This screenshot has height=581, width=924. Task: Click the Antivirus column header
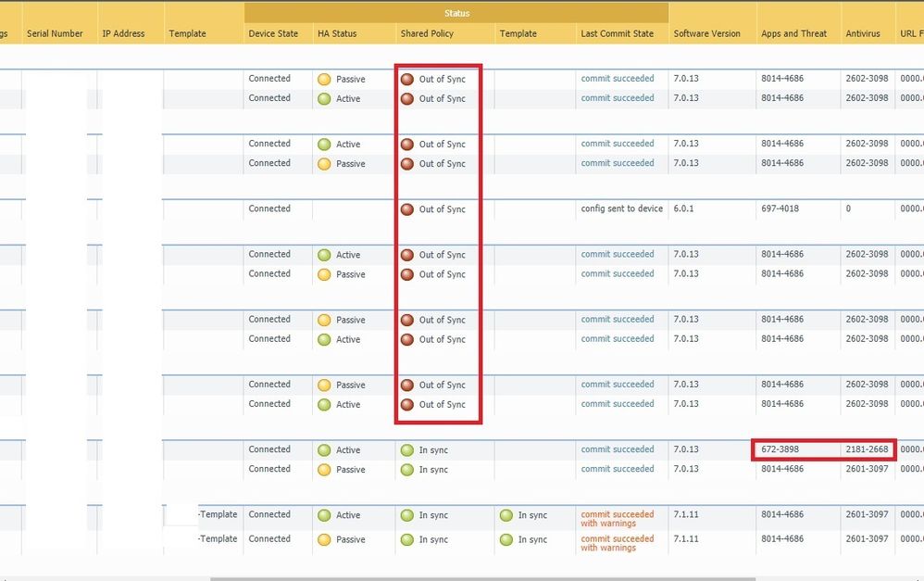click(x=862, y=33)
